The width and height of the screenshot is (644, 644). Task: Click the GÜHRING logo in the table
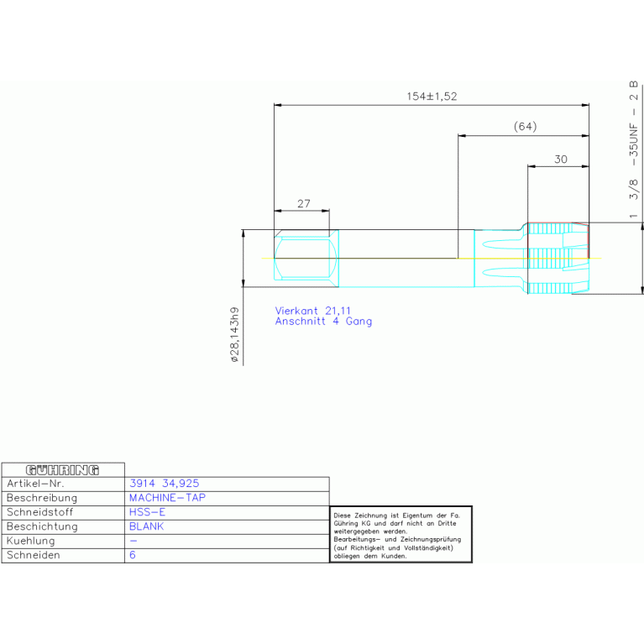point(62,470)
